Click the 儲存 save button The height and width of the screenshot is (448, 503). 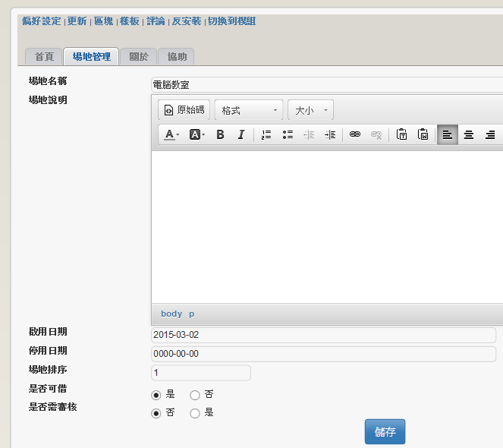(x=385, y=432)
